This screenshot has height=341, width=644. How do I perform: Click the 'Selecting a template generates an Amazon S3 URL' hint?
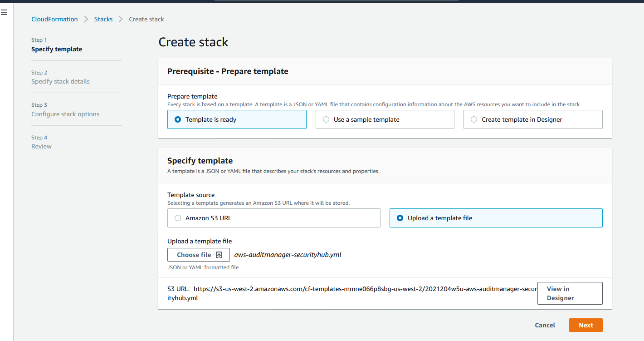(259, 203)
